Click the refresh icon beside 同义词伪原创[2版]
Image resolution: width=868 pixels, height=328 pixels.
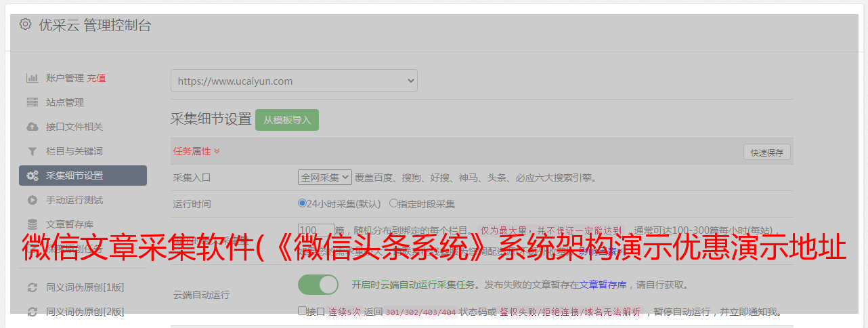32,312
